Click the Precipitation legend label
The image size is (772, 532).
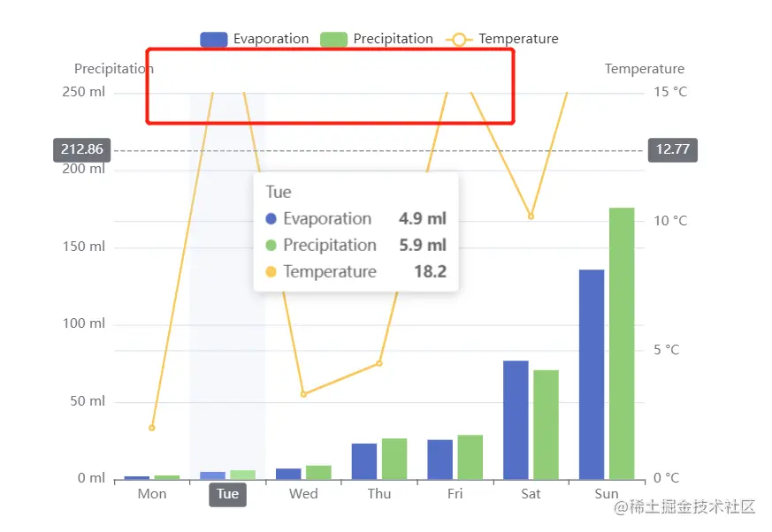point(393,39)
